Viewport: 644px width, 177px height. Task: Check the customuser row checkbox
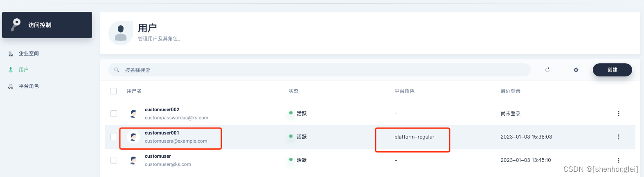pos(114,160)
